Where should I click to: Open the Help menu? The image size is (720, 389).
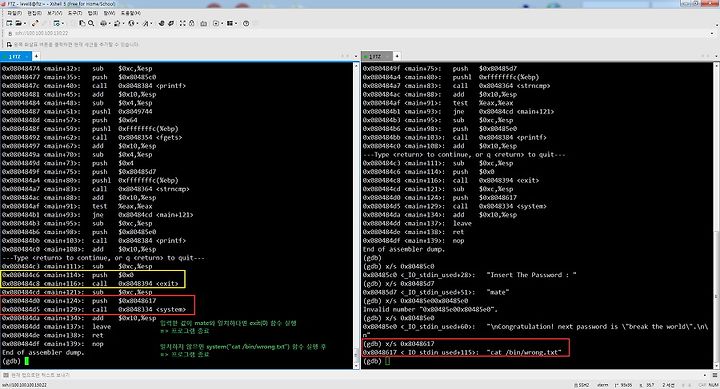coord(131,13)
